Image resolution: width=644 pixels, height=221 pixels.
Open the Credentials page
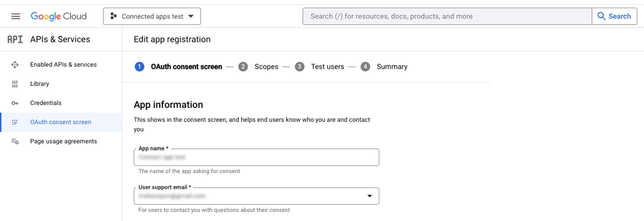point(46,103)
